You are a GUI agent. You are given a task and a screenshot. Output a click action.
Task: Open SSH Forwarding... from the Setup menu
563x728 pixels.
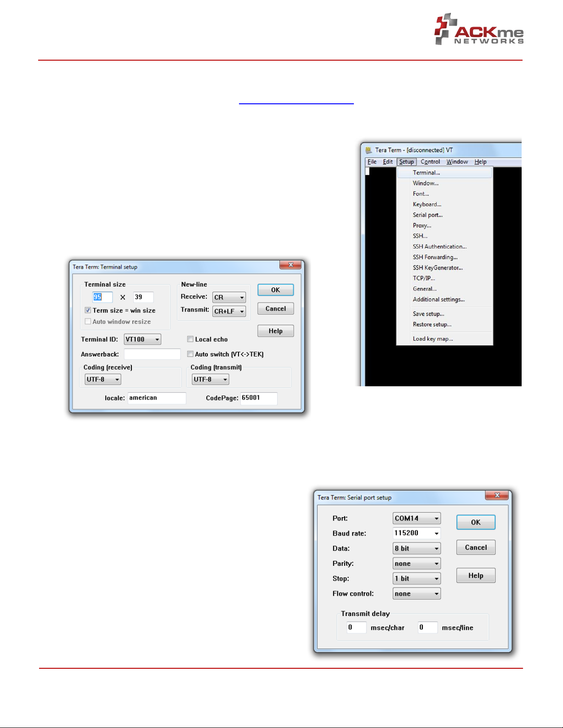click(x=444, y=257)
